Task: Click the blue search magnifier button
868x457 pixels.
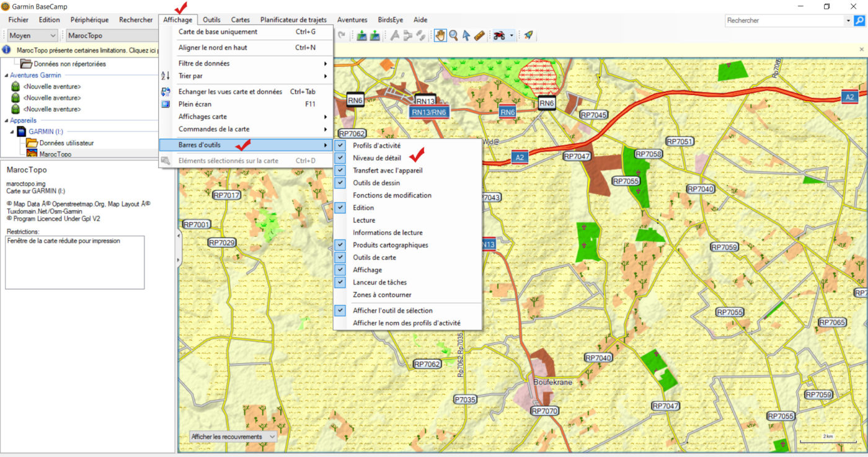Action: click(859, 20)
